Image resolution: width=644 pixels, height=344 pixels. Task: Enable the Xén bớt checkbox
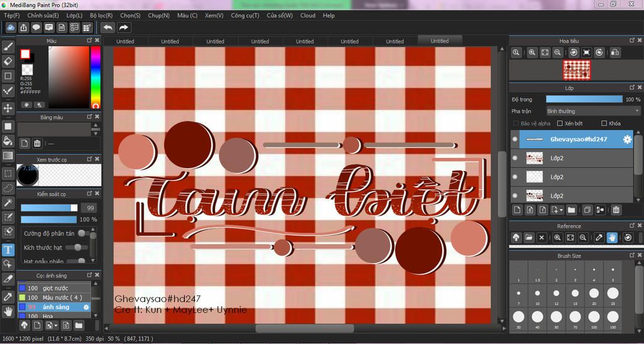tap(559, 123)
